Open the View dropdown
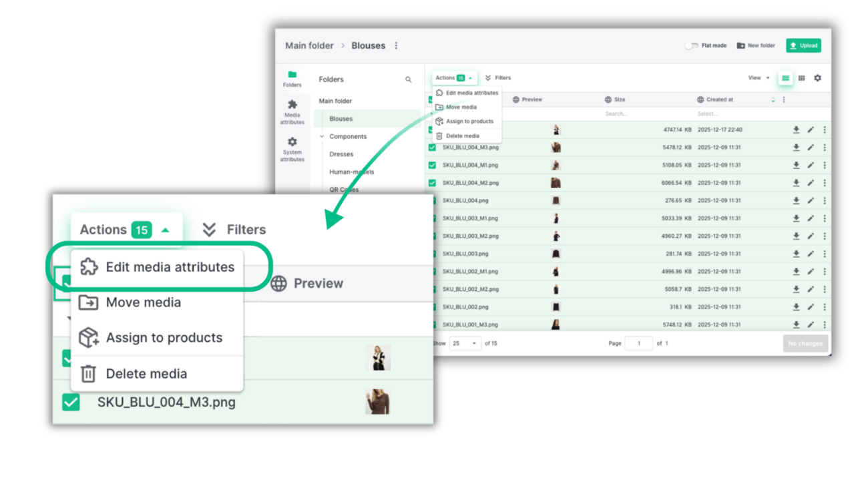 click(x=758, y=78)
